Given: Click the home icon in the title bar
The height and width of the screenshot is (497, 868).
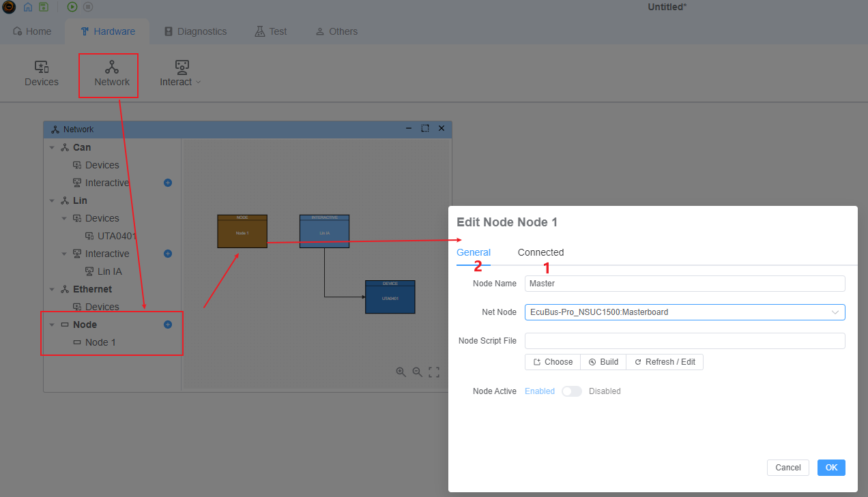Looking at the screenshot, I should pyautogui.click(x=28, y=7).
